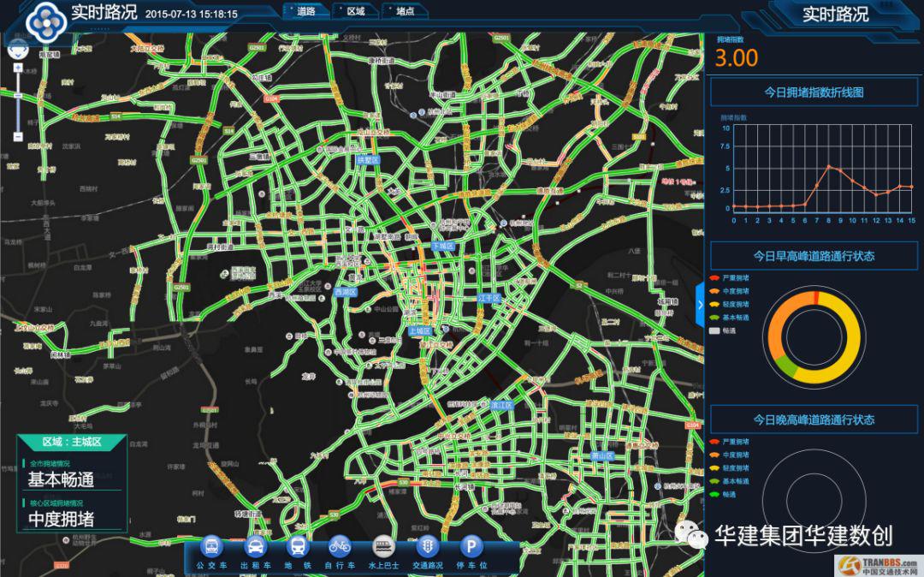The image size is (924, 577).
Task: Click the 基本畅通 citywide status text
Action: pyautogui.click(x=61, y=479)
